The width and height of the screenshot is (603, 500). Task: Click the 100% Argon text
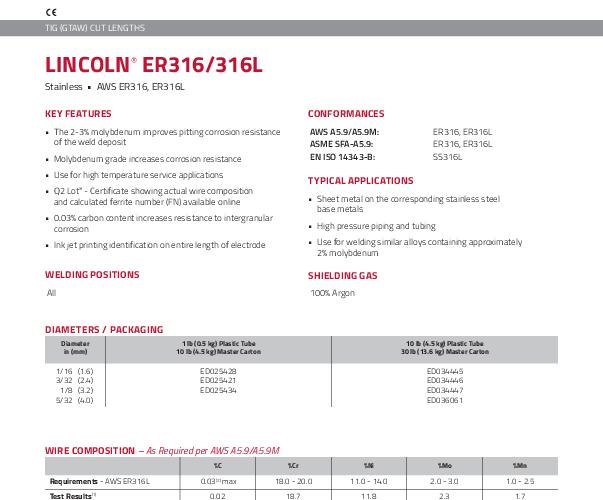pyautogui.click(x=333, y=293)
